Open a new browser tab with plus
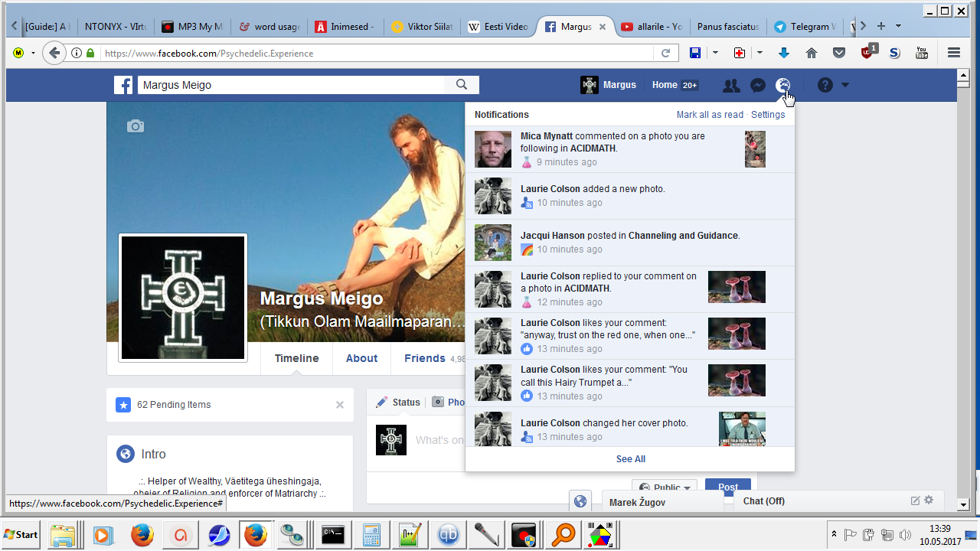This screenshot has height=551, width=980. click(880, 26)
